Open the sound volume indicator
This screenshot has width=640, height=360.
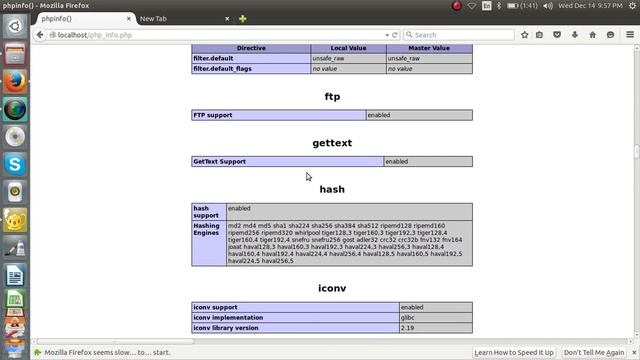[x=548, y=6]
